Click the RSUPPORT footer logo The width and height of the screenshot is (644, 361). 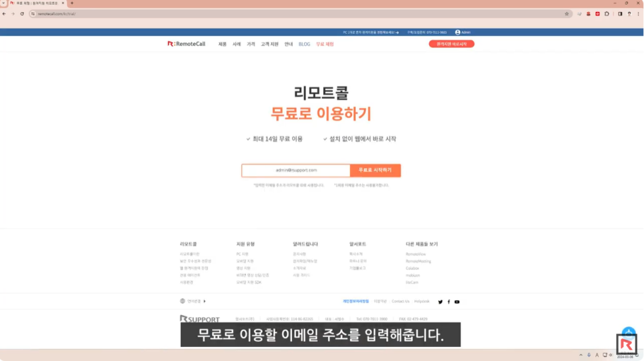tap(199, 319)
